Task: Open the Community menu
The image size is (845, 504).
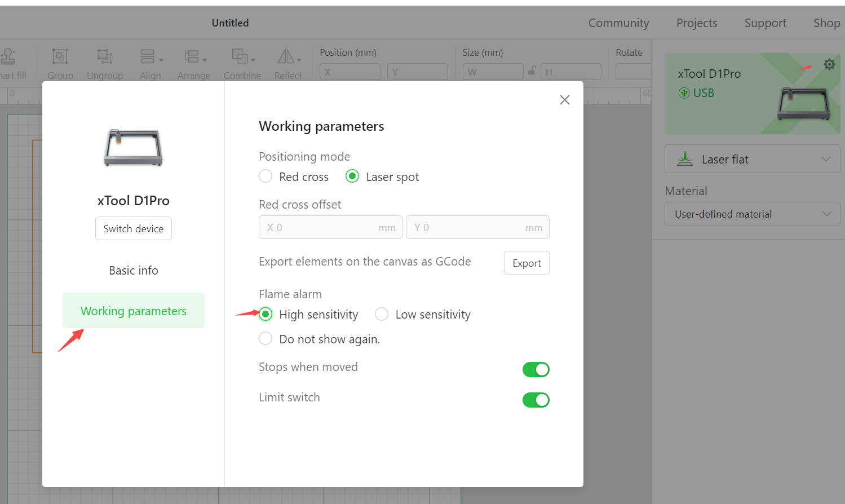Action: click(x=618, y=23)
